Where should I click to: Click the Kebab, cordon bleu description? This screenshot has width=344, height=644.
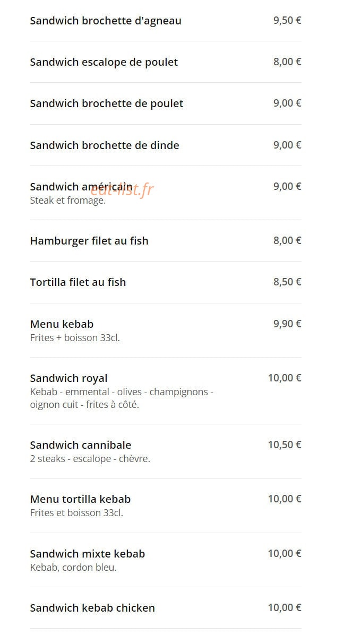pyautogui.click(x=73, y=568)
